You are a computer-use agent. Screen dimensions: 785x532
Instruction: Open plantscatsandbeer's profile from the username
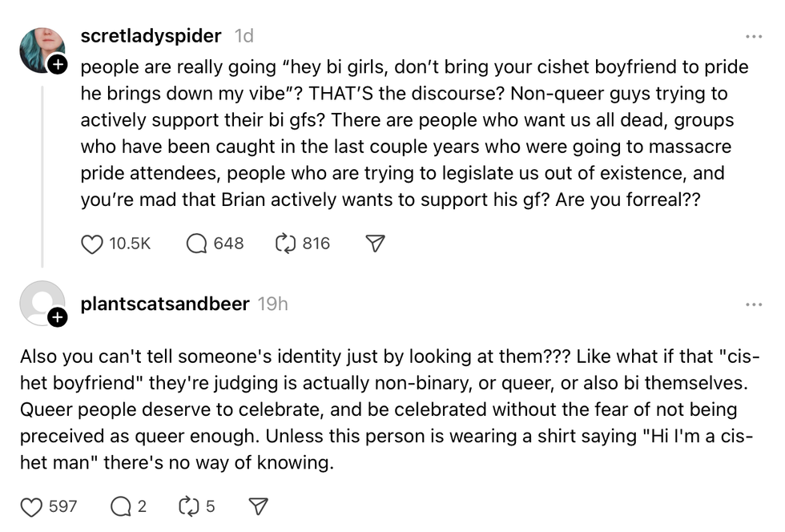[164, 304]
